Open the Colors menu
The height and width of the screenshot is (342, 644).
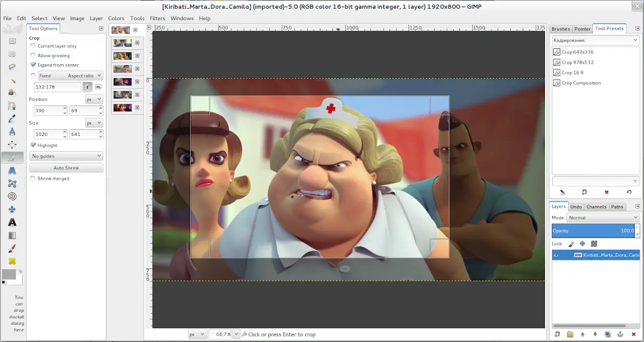tap(116, 18)
